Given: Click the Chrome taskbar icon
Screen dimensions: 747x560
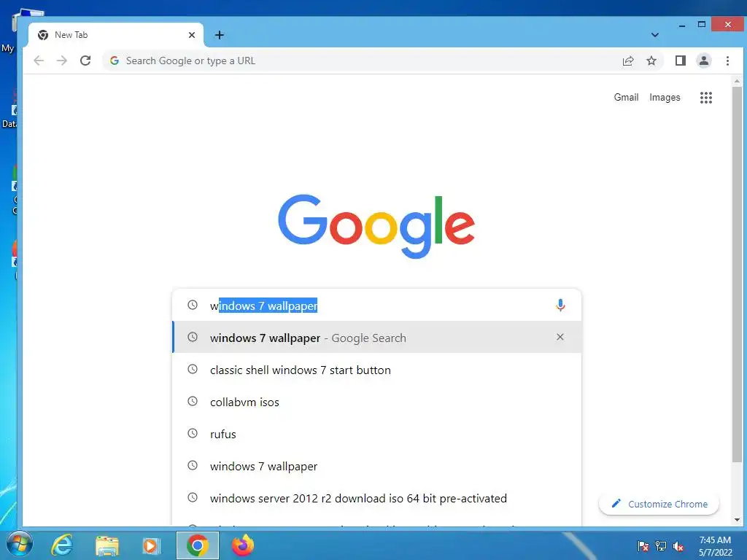Looking at the screenshot, I should (197, 545).
